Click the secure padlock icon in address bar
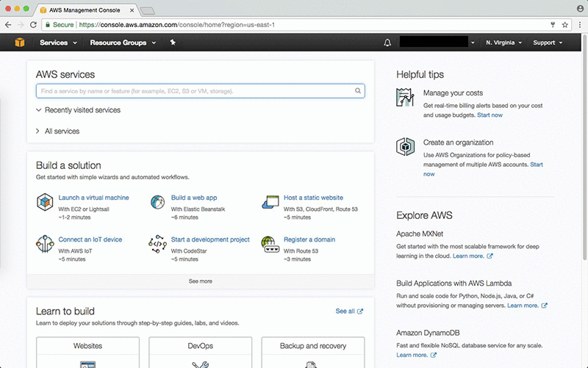Image resolution: width=588 pixels, height=368 pixels. click(x=48, y=25)
